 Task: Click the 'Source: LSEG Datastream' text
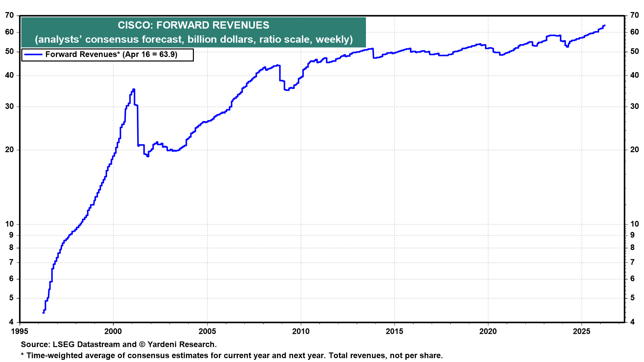(70, 345)
